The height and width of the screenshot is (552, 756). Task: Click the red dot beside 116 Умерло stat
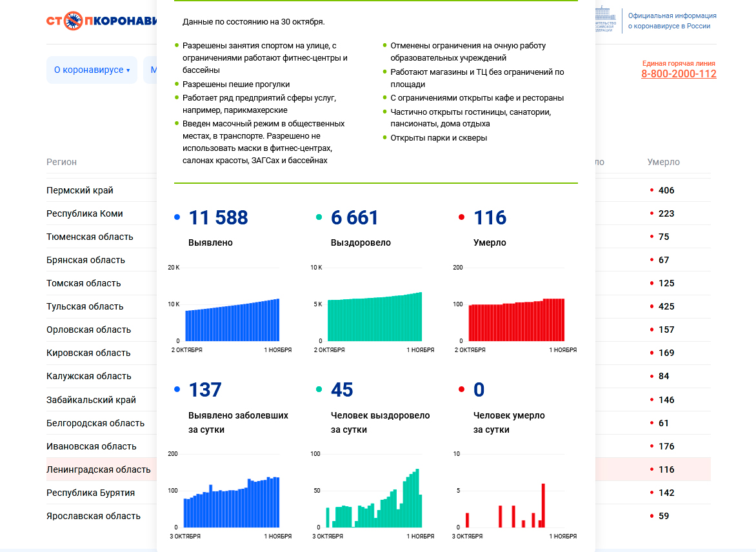(461, 218)
